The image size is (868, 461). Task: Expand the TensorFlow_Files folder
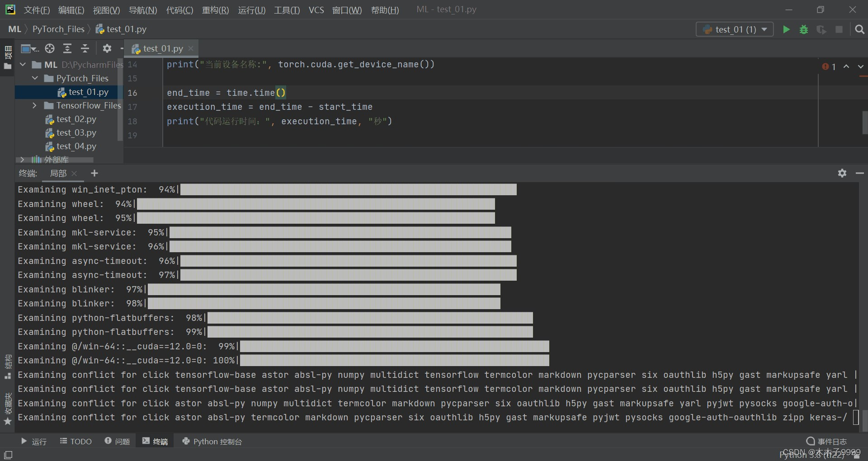pyautogui.click(x=35, y=105)
